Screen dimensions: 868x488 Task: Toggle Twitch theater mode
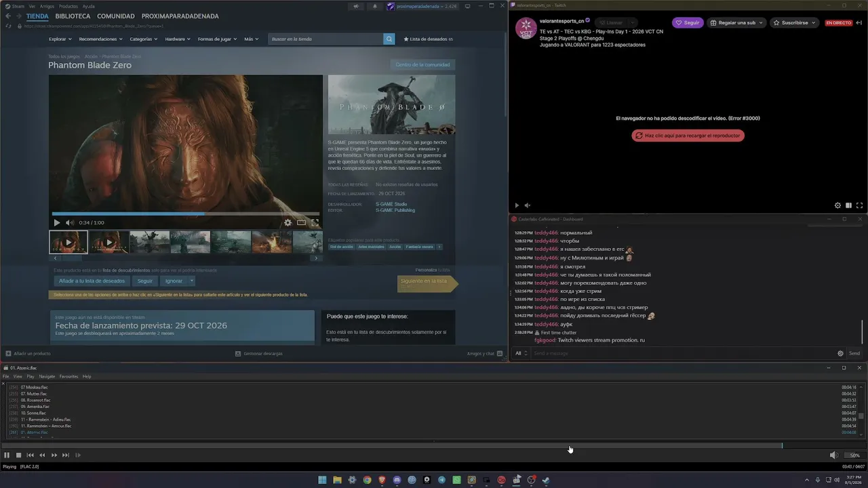pos(848,205)
